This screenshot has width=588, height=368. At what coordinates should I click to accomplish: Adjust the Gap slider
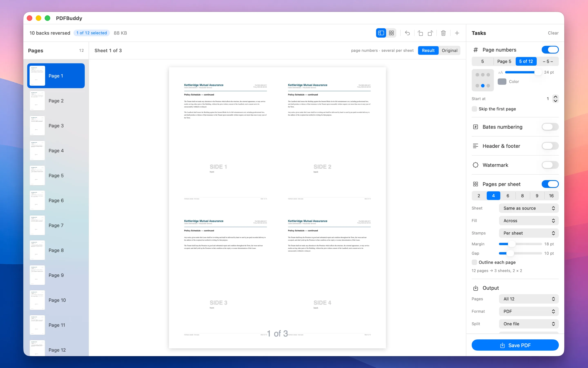coord(520,254)
